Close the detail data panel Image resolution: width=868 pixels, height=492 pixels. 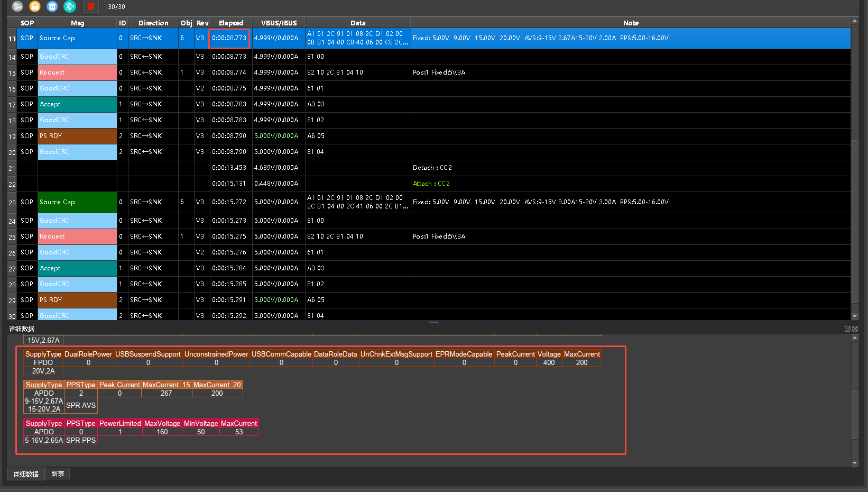[x=855, y=329]
